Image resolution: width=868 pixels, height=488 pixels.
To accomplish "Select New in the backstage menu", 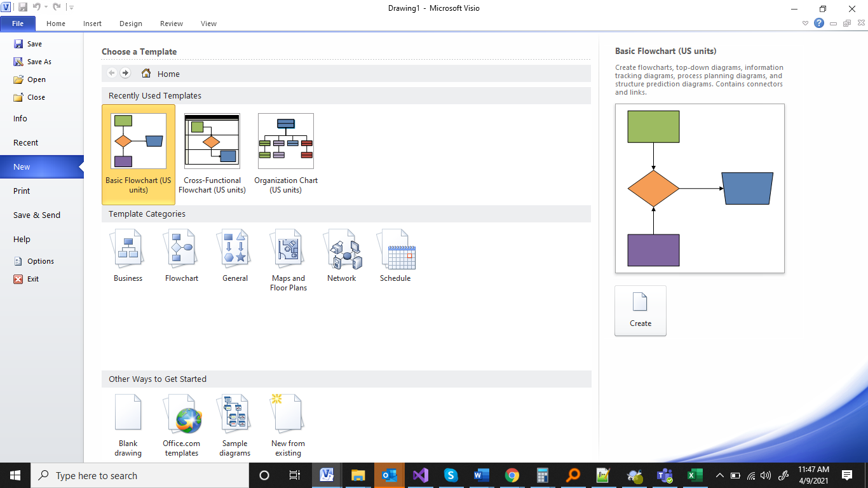I will 41,167.
